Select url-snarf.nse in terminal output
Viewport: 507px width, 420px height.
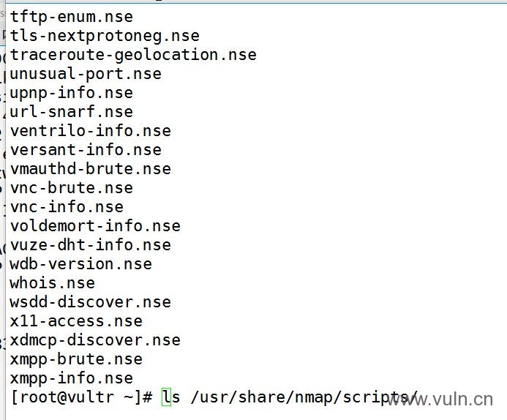coord(72,112)
